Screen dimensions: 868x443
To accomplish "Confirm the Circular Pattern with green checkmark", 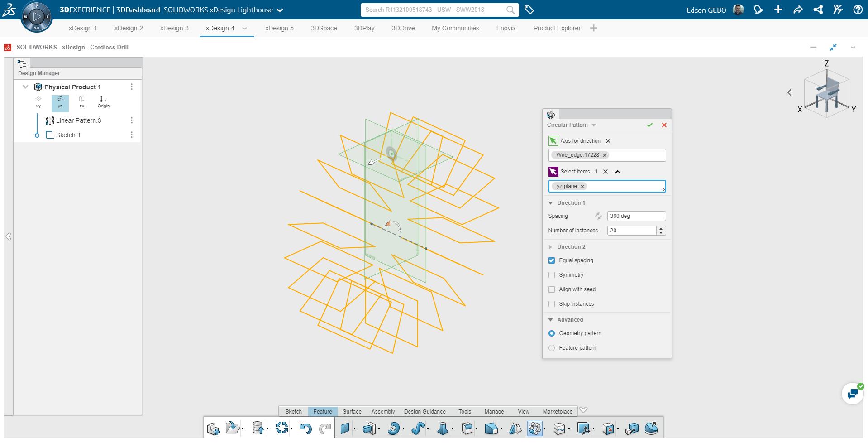I will pyautogui.click(x=649, y=125).
